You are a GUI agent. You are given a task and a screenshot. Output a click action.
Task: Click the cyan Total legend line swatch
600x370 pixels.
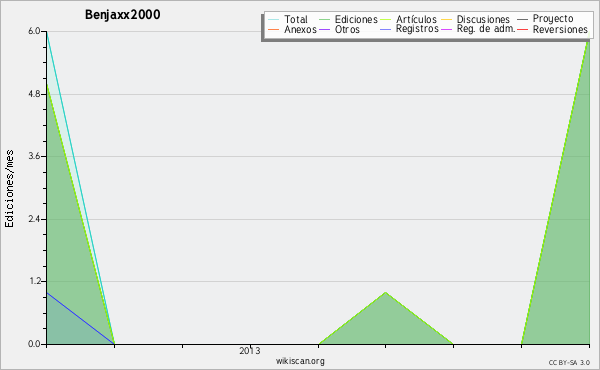coord(274,19)
